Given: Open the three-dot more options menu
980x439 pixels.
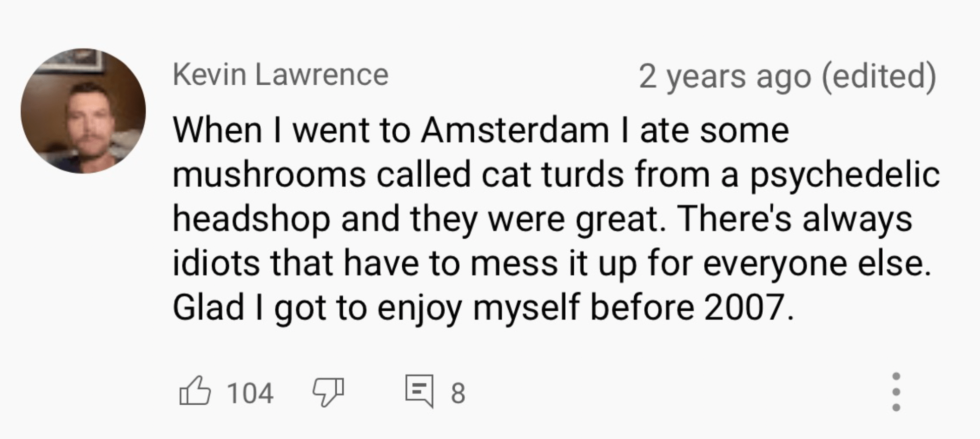Looking at the screenshot, I should click(896, 392).
